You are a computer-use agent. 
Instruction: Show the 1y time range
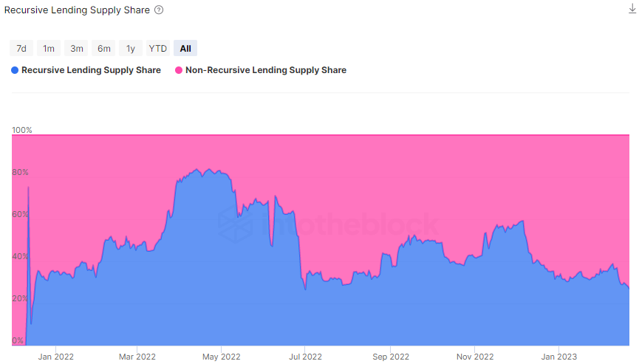[x=131, y=49]
